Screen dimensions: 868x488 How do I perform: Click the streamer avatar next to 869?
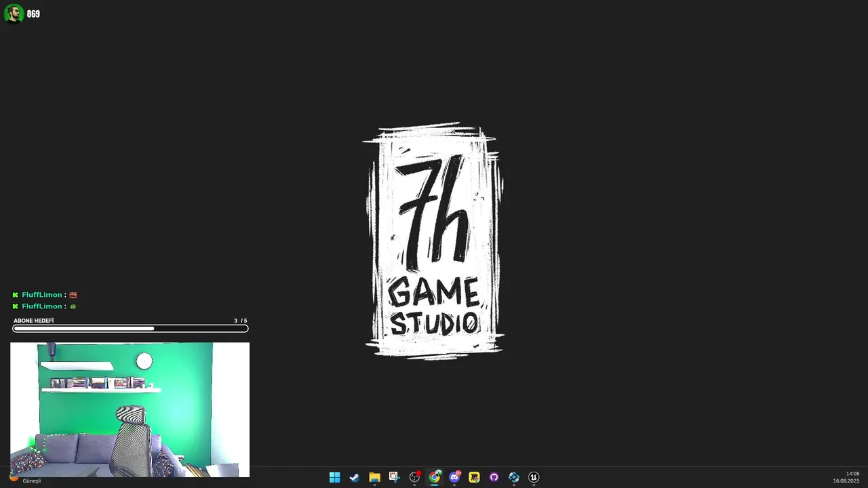pos(14,14)
